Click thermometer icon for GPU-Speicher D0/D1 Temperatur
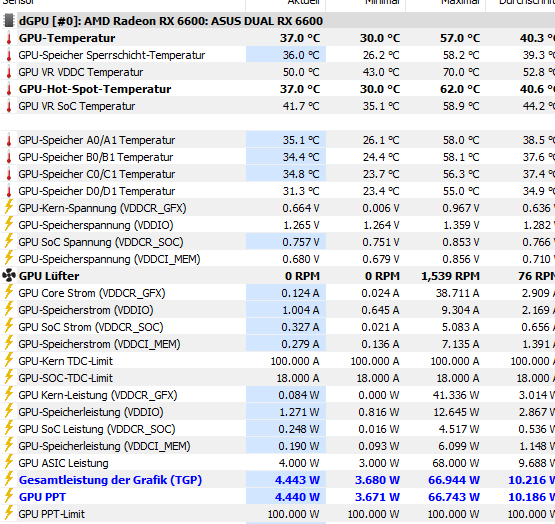Viewport: 555px width, 524px height. coord(9,191)
